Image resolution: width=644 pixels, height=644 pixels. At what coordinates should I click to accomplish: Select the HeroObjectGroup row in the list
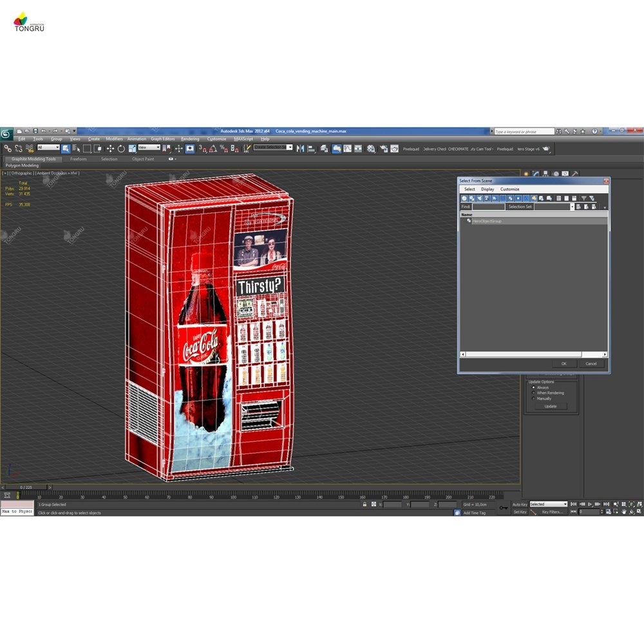tap(534, 221)
